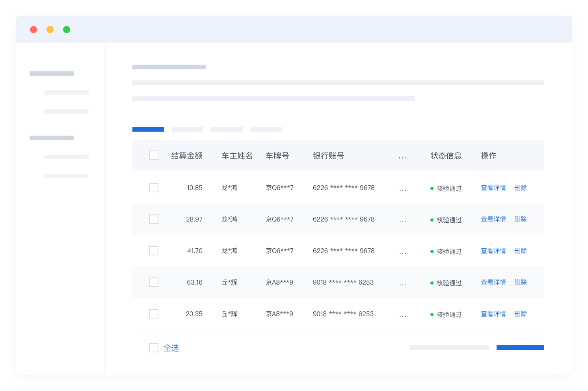
Task: Select the second tab above the table
Action: [x=187, y=129]
